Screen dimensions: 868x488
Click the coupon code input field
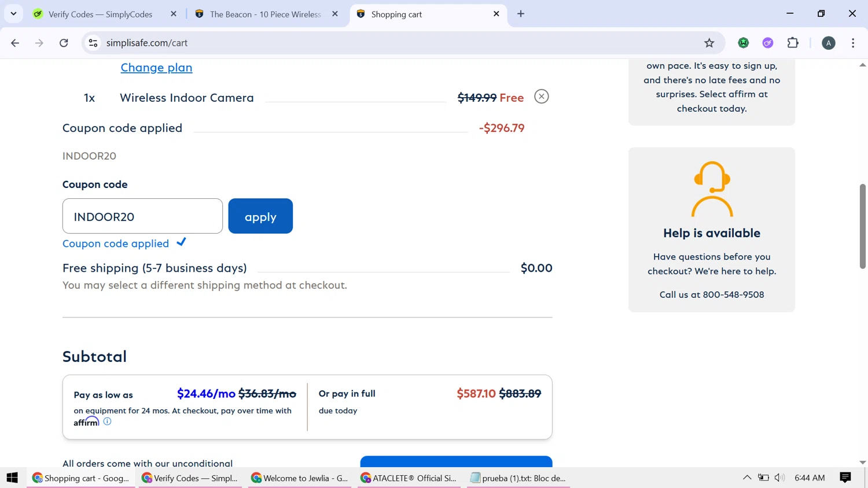coord(142,216)
